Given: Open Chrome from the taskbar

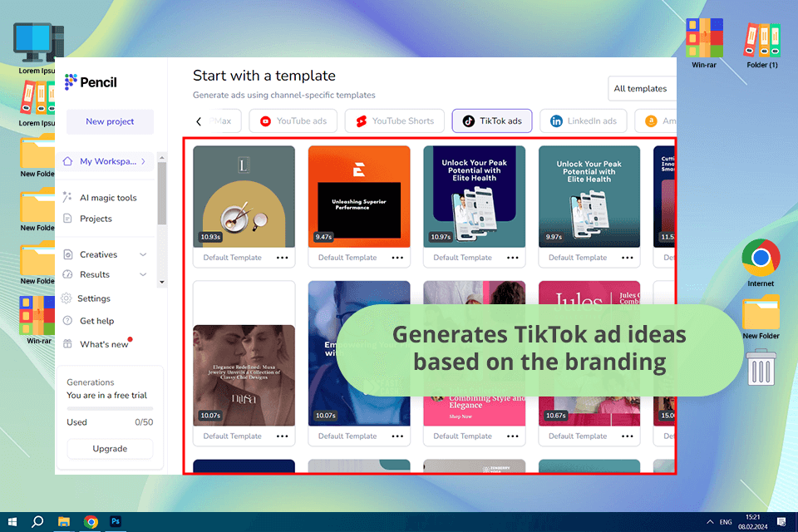Looking at the screenshot, I should coord(91,522).
